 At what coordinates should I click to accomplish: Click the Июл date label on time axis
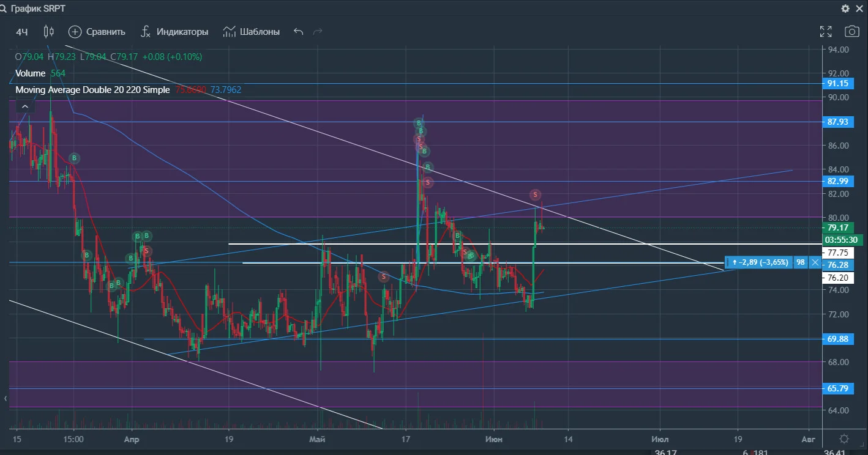tap(660, 439)
